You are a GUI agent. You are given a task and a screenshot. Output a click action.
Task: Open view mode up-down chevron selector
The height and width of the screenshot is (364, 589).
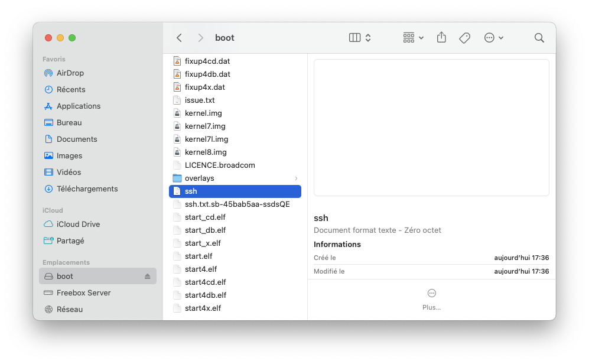(368, 38)
